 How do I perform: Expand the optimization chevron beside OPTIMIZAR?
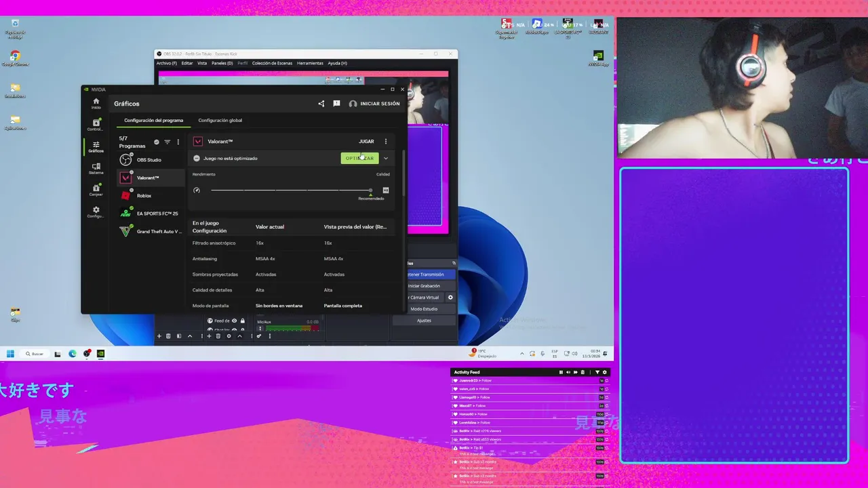tap(386, 158)
